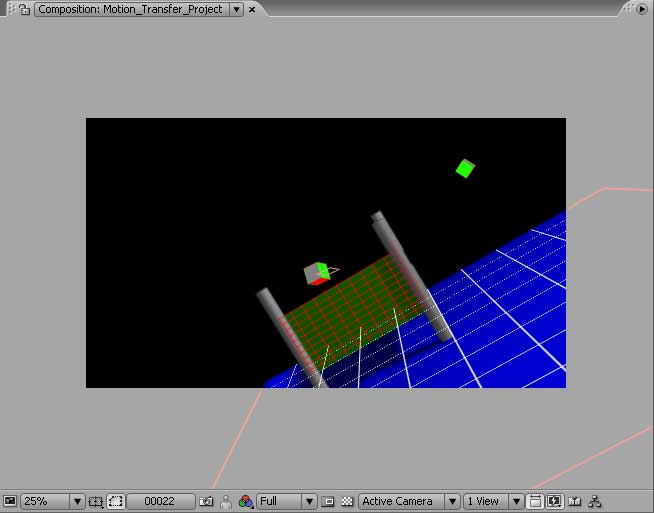Open the composition tab's dropdown arrow

(236, 9)
